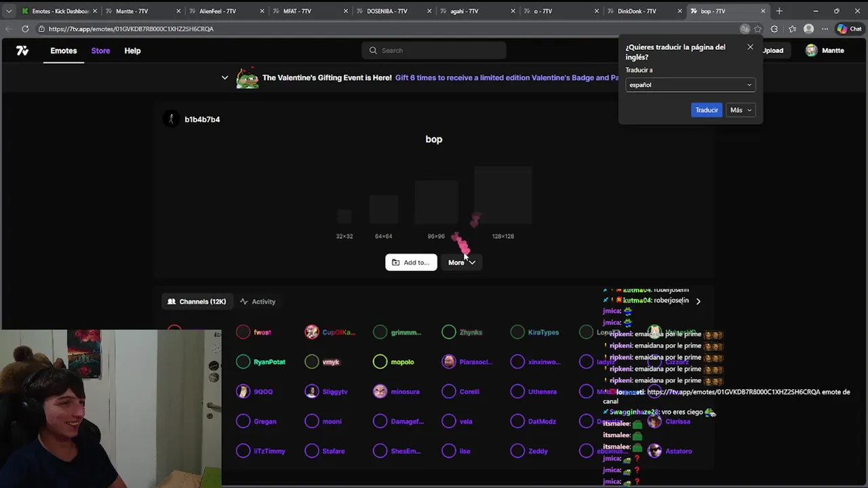This screenshot has width=868, height=488.
Task: Open the browser profile avatar icon
Action: point(808,28)
